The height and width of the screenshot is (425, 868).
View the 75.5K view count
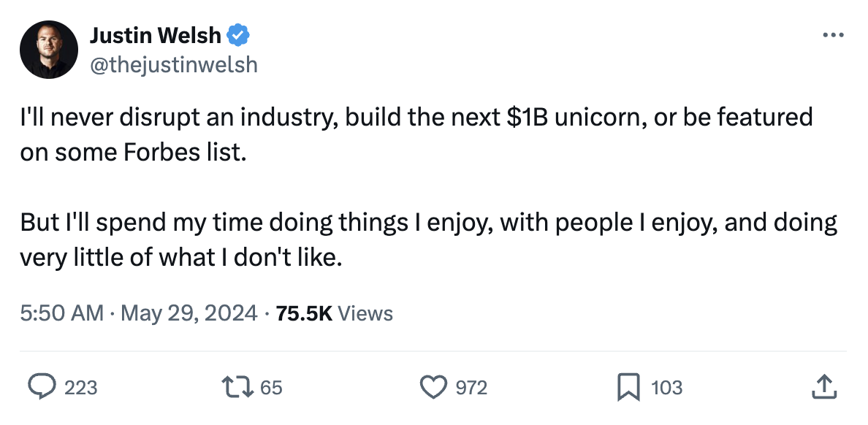click(x=305, y=313)
